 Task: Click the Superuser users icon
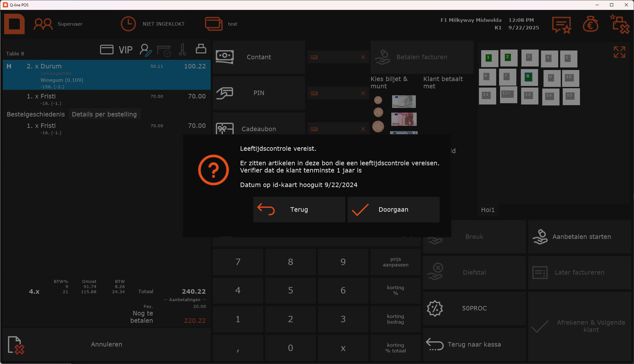pos(43,24)
